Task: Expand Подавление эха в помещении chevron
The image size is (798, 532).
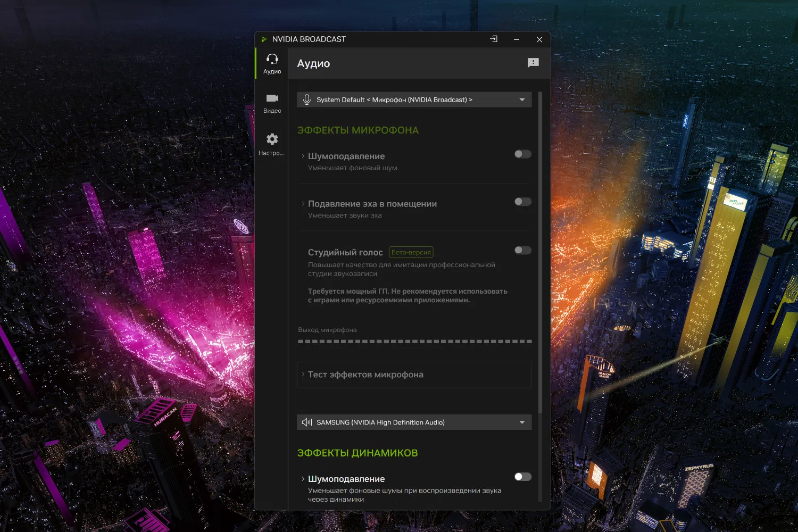Action: point(303,204)
